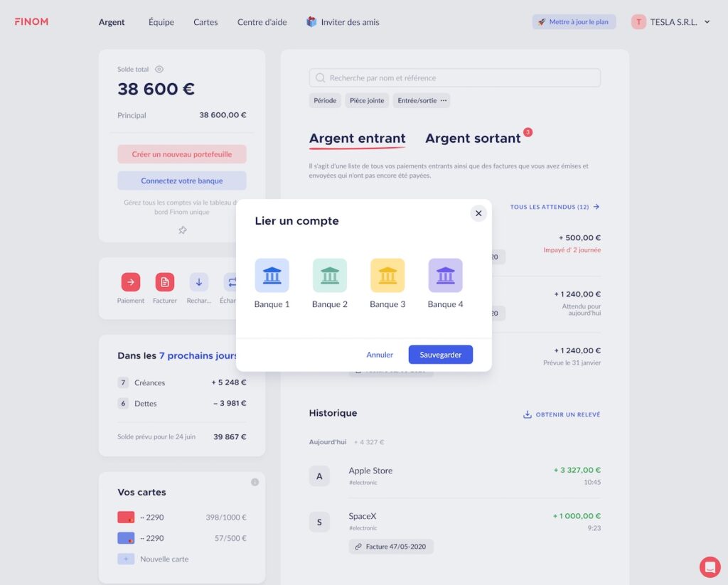The image size is (728, 585).
Task: Select the purple Banque 4 icon
Action: [445, 275]
